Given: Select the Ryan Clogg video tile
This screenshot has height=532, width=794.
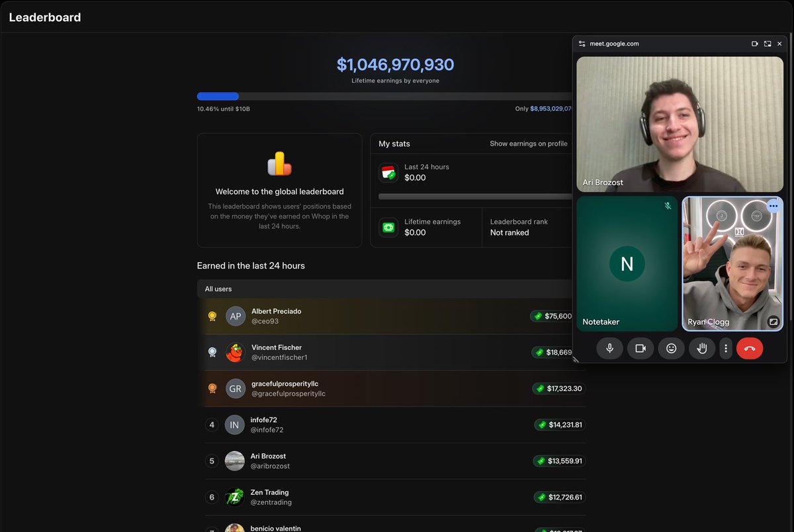Looking at the screenshot, I should click(732, 263).
